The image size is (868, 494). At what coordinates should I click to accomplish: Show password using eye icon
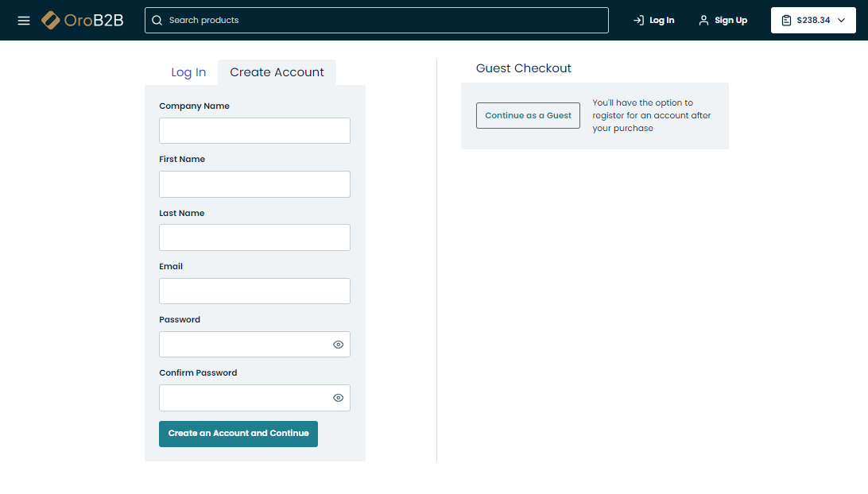pos(338,345)
